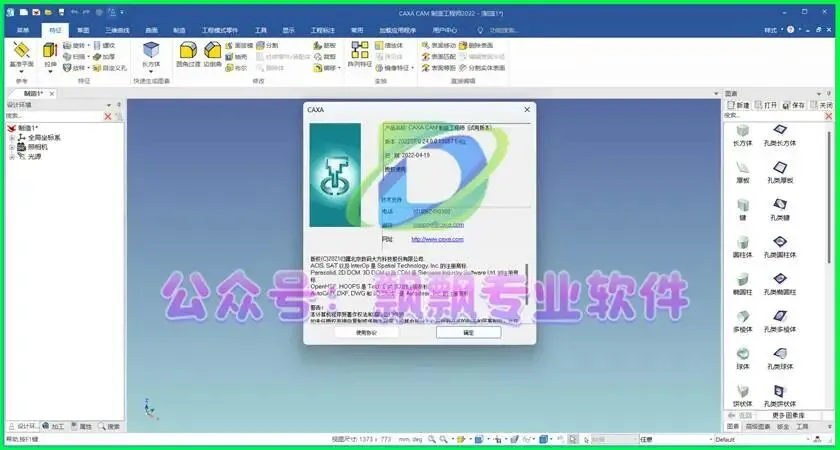The width and height of the screenshot is (840, 450).
Task: Expand the 光源 tree node
Action: tap(12, 156)
